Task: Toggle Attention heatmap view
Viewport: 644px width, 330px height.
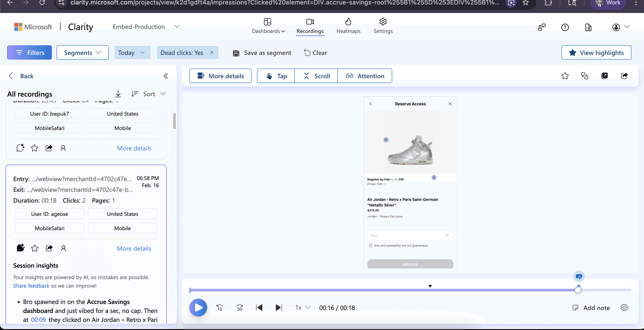Action: pyautogui.click(x=365, y=76)
